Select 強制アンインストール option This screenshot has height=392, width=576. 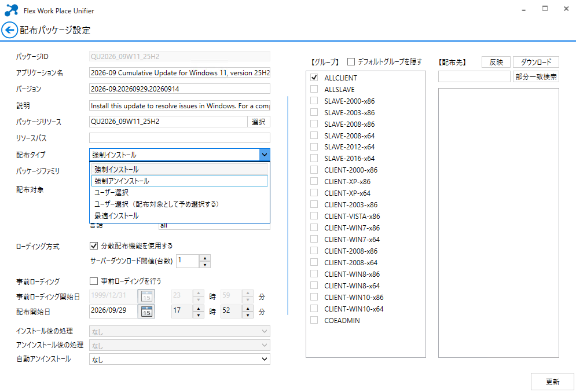coord(179,181)
